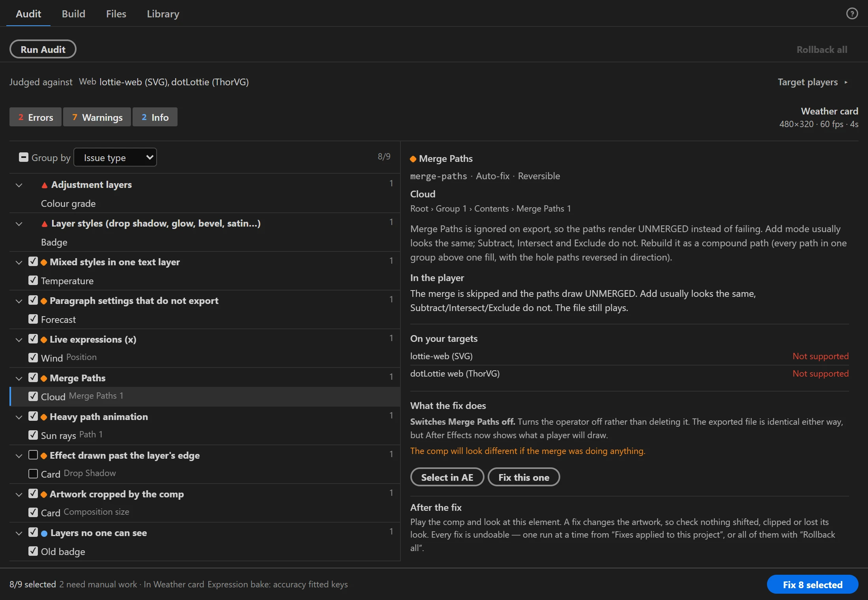This screenshot has height=600, width=868.
Task: Filter by the 7 Warnings chip
Action: click(97, 117)
